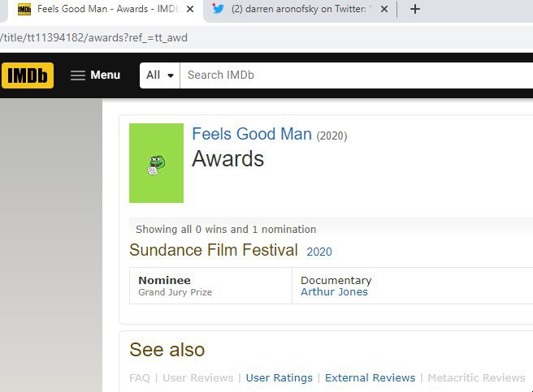
Task: Focus the Search IMDb input field
Action: point(356,75)
